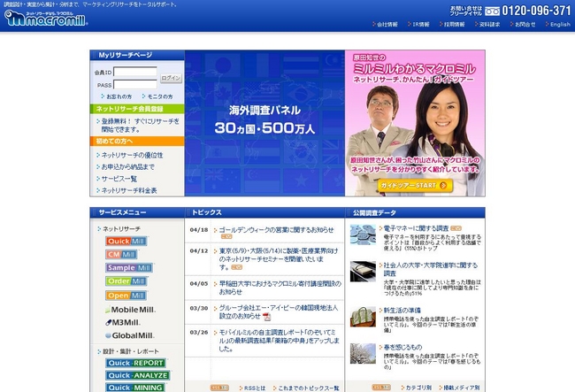The image size is (575, 392).
Task: Open the 初めての方へ orange banner
Action: pyautogui.click(x=137, y=142)
